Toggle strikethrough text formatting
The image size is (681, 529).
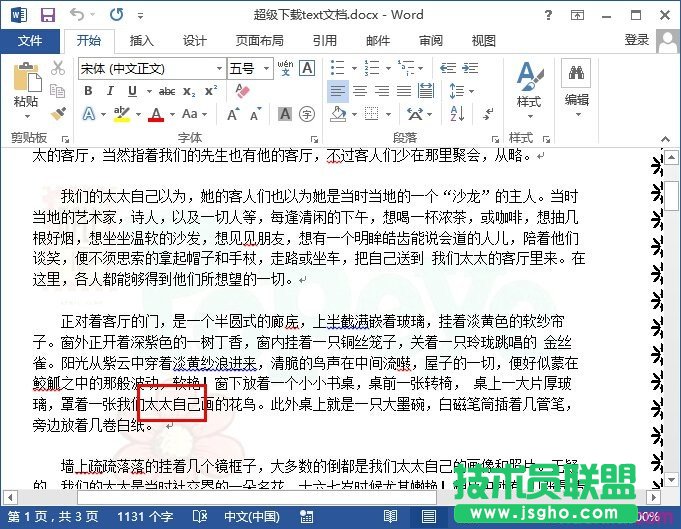coord(166,91)
